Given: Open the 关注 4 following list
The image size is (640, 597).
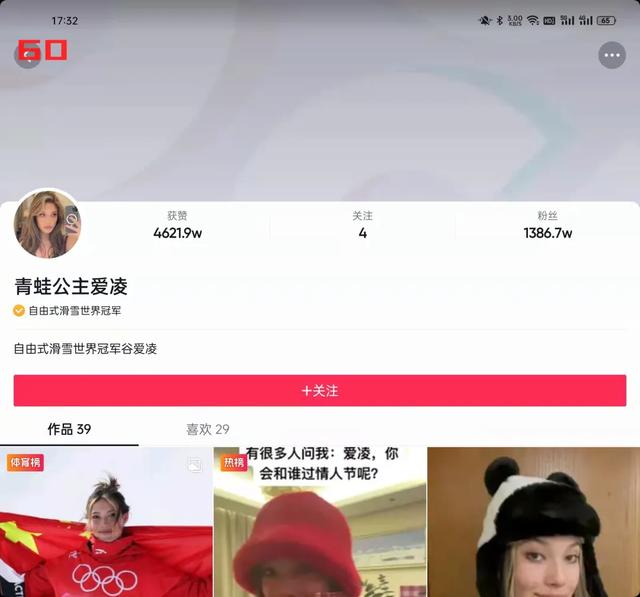Looking at the screenshot, I should pos(362,225).
